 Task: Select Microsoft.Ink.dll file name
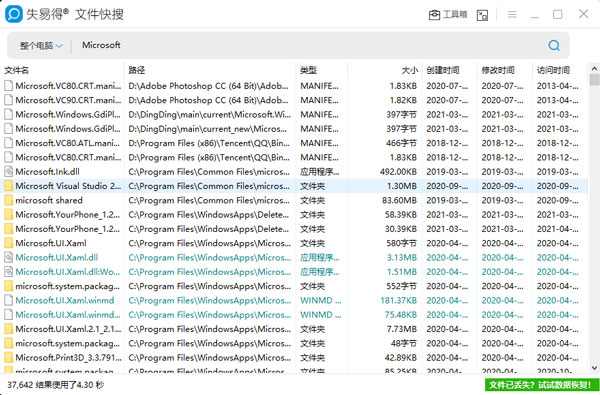[x=47, y=171]
